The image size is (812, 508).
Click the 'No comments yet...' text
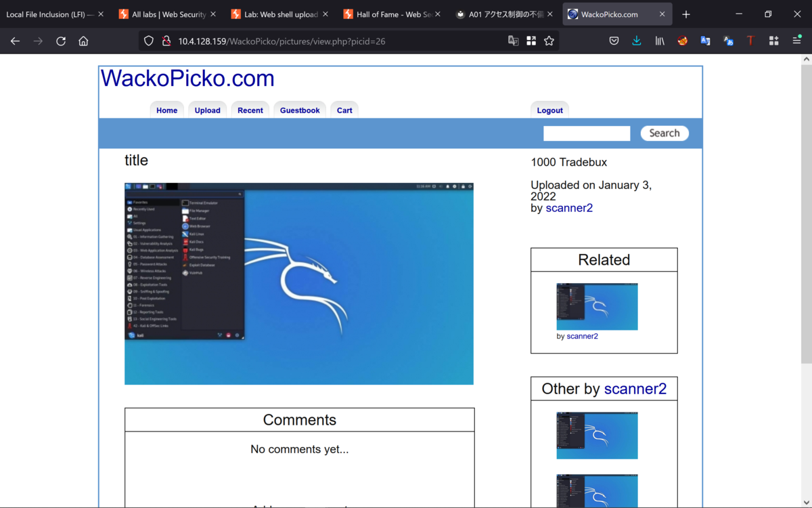[x=300, y=449]
